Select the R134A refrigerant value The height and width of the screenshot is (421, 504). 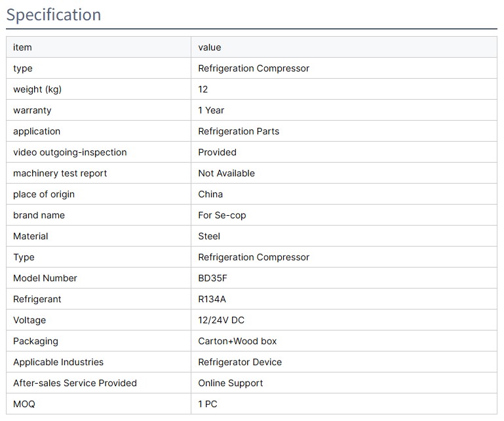[x=212, y=299]
